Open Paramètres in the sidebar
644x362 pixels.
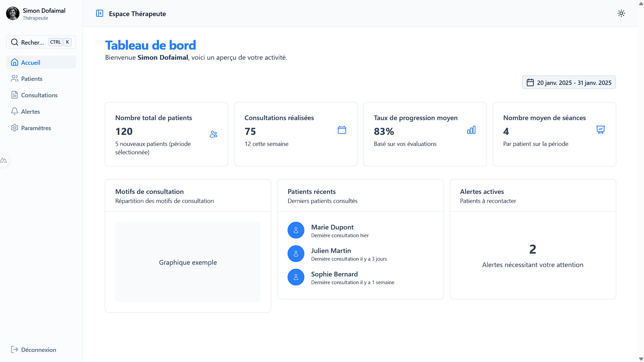(x=41, y=128)
